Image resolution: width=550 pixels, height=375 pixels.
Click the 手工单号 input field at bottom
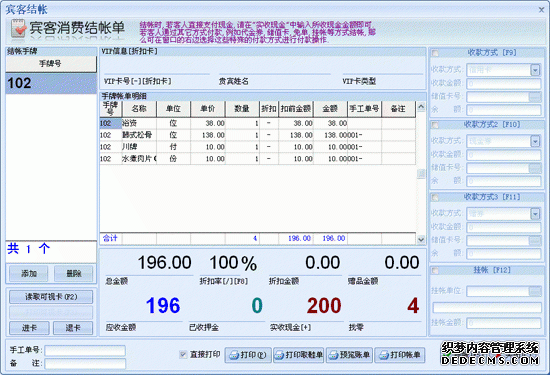85,350
